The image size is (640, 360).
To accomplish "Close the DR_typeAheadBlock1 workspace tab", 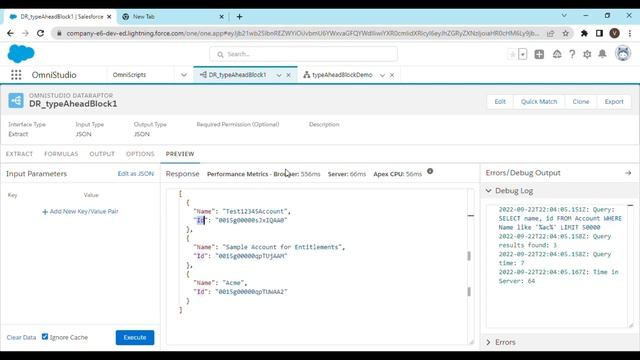I will click(289, 75).
